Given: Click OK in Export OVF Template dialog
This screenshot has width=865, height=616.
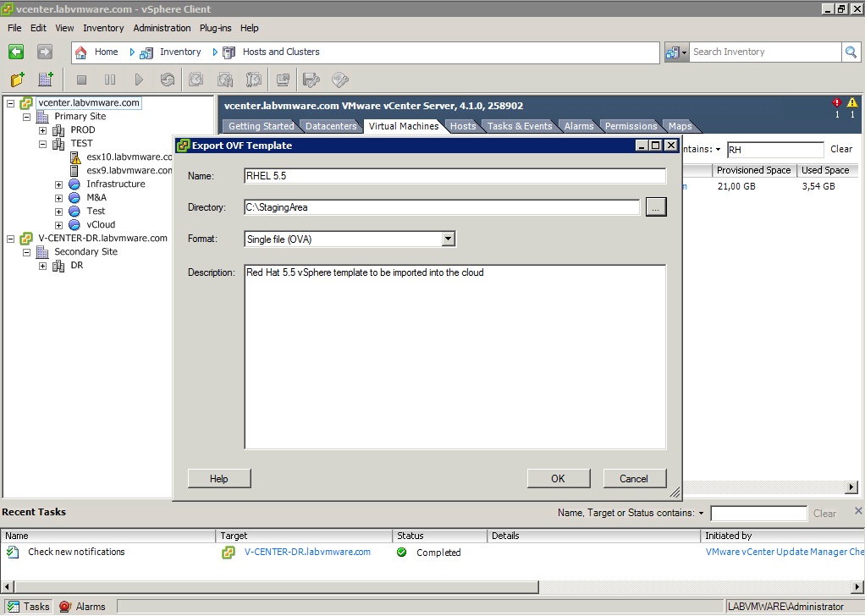Looking at the screenshot, I should 559,479.
